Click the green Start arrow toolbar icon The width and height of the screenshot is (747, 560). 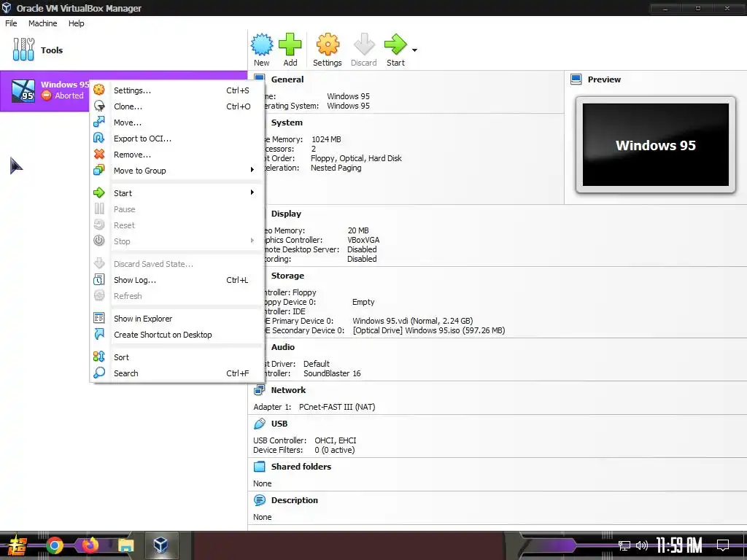click(395, 44)
